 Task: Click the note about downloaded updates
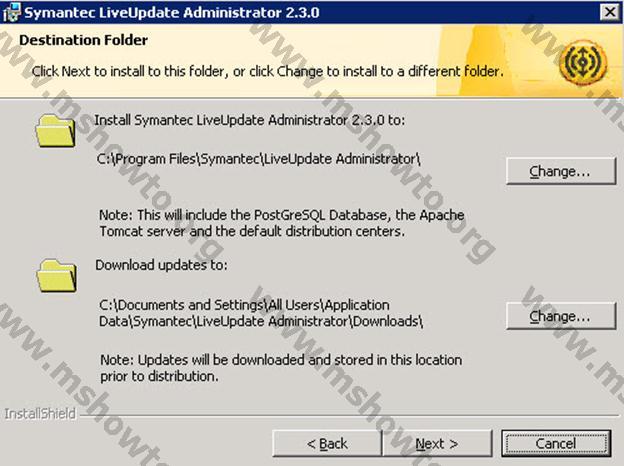[281, 368]
